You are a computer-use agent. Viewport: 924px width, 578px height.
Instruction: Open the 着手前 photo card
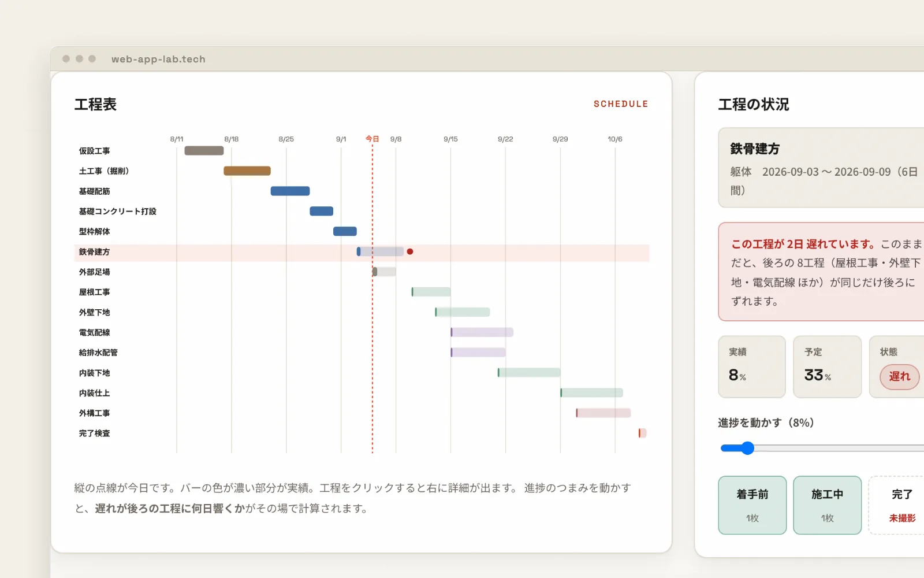pos(752,505)
